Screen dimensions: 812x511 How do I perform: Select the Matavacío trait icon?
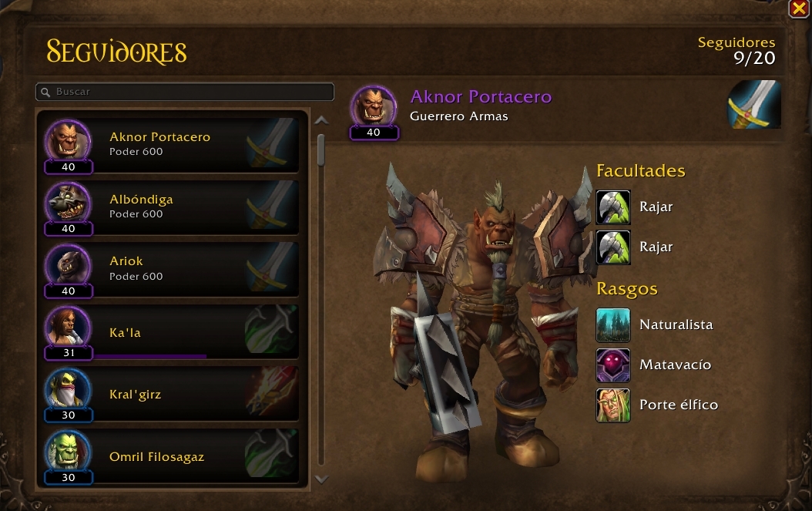tap(613, 365)
